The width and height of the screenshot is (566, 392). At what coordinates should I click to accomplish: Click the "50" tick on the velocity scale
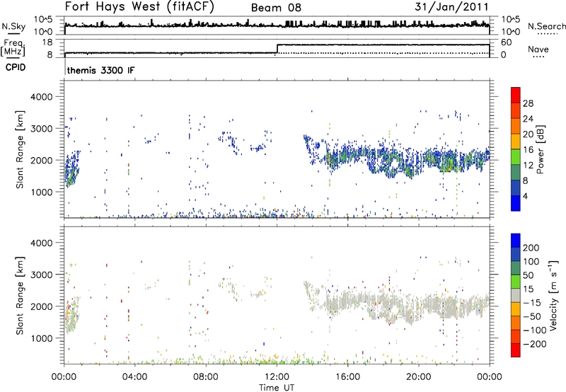point(528,275)
